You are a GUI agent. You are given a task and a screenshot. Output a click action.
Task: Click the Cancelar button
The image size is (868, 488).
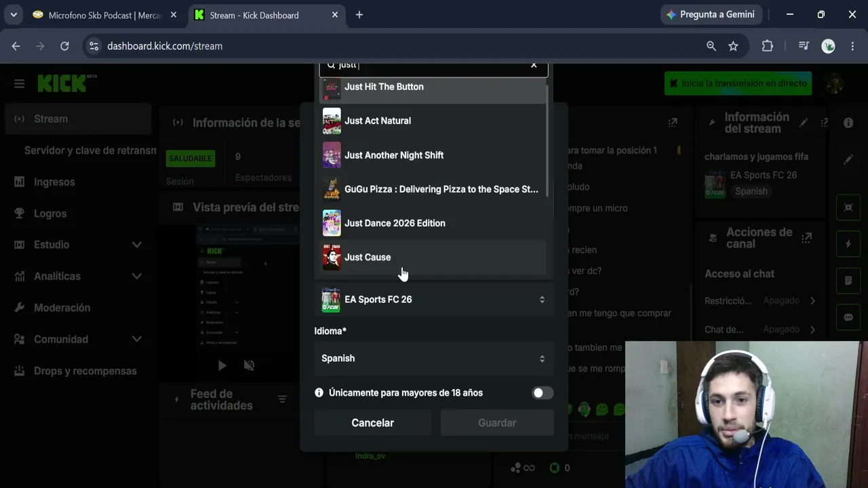pyautogui.click(x=372, y=423)
